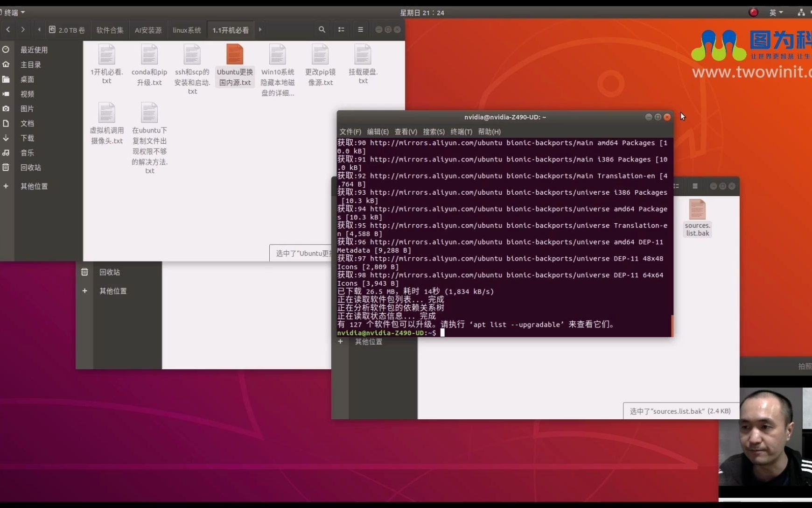
Task: Open search in the file manager toolbar
Action: click(322, 29)
